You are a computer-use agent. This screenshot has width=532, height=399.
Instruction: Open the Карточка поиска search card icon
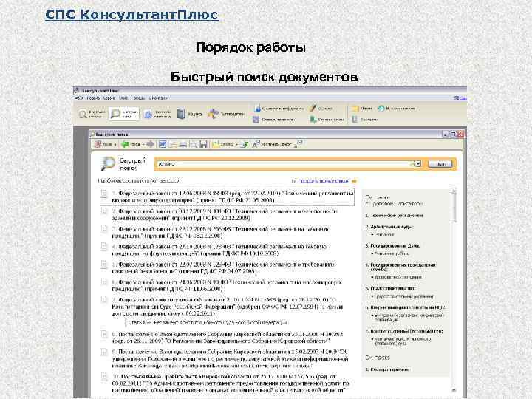[x=83, y=114]
